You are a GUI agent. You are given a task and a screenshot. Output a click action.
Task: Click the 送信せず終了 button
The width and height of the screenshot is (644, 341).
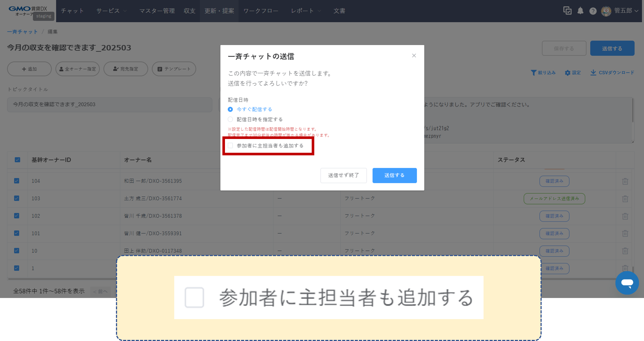[x=344, y=175]
